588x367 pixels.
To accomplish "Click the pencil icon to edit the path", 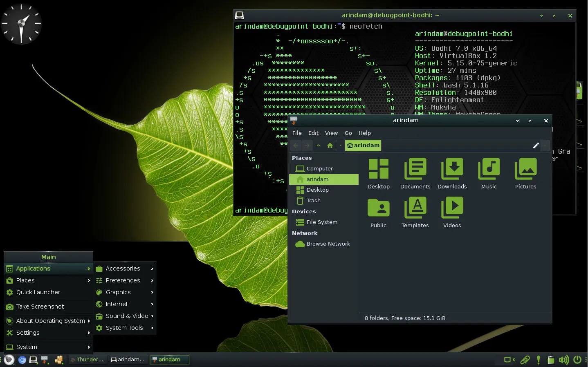I will (536, 145).
